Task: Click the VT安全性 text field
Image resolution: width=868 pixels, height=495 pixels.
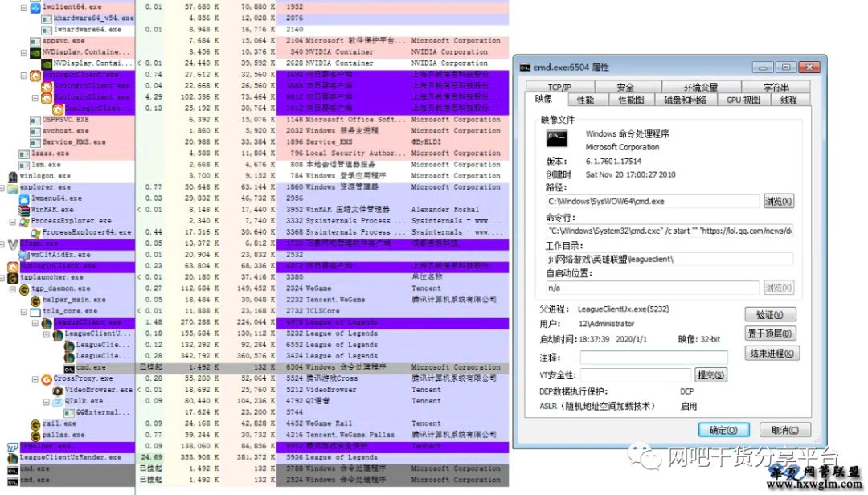Action: click(636, 374)
